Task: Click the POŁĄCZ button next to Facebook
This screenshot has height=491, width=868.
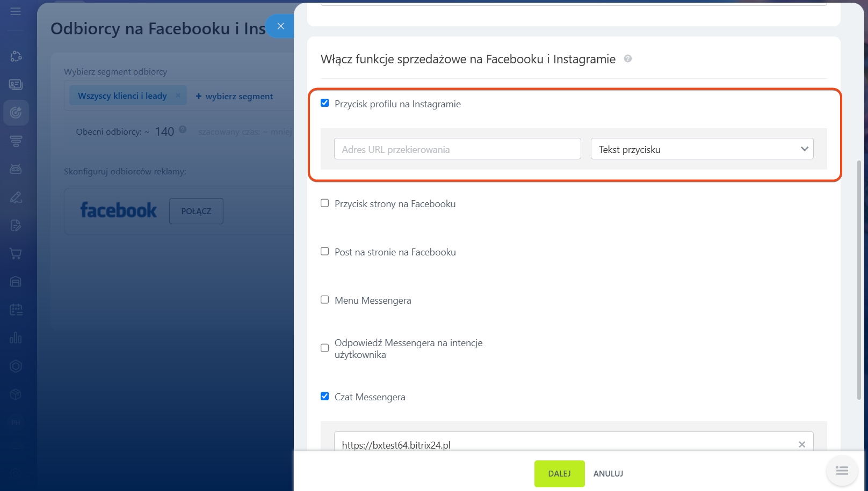Action: click(x=196, y=211)
